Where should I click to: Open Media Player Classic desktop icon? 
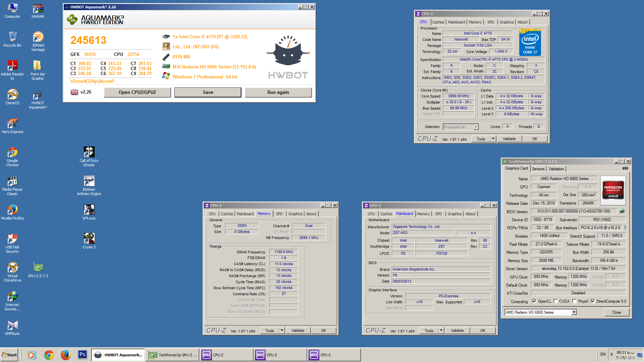tap(12, 186)
